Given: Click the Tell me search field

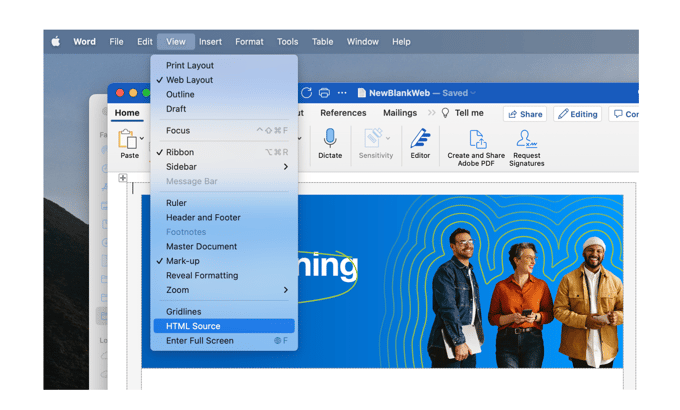Looking at the screenshot, I should (x=468, y=113).
